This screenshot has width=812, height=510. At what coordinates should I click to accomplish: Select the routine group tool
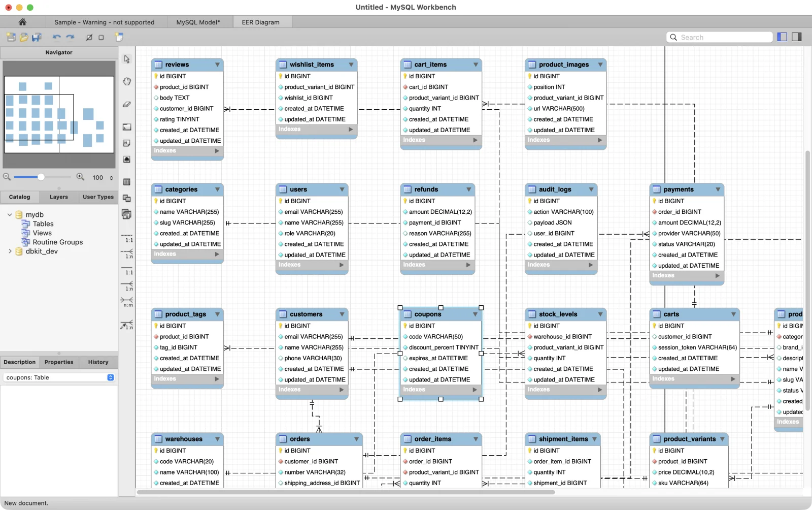coord(127,214)
